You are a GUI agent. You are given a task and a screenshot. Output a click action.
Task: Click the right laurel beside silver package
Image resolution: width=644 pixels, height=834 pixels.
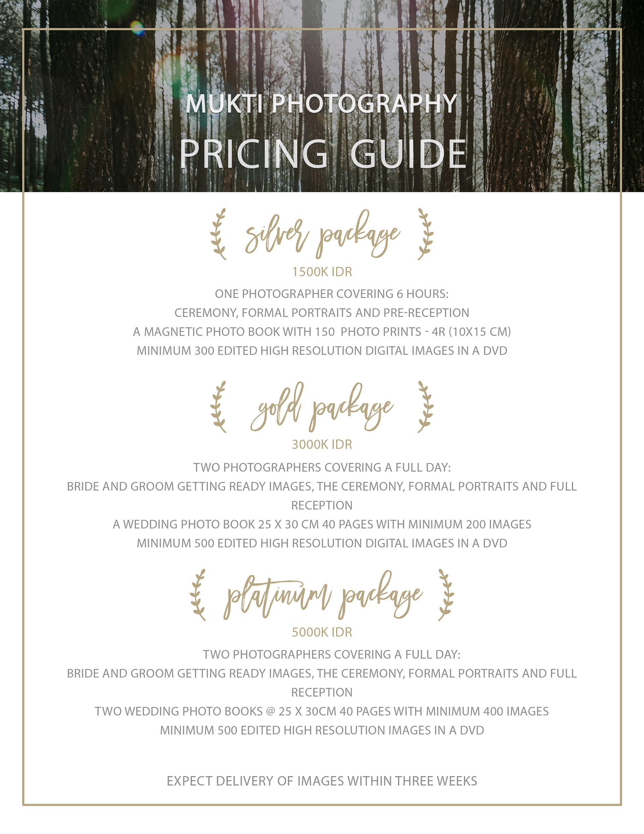[x=426, y=234]
